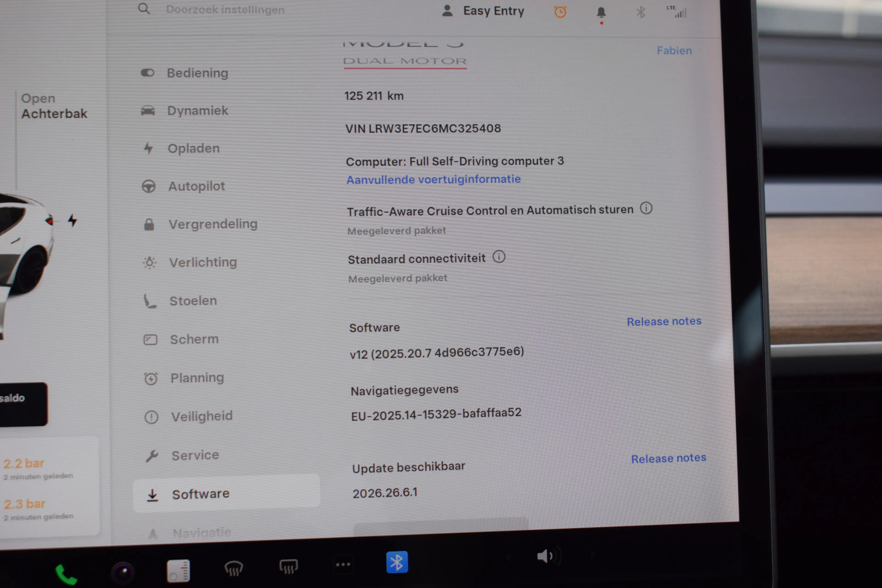Click navigation data EU-2025.14-15329-bafaffaa52
The height and width of the screenshot is (588, 882).
click(436, 414)
